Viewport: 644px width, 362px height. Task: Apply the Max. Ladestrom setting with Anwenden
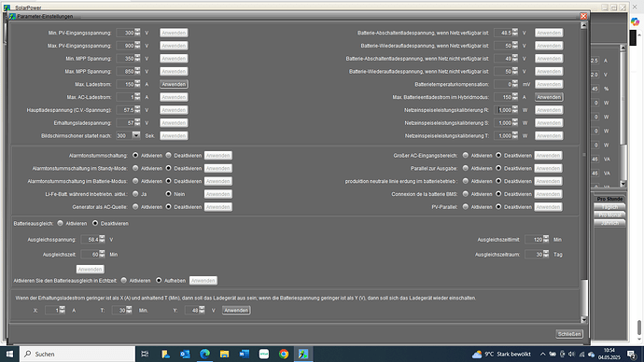point(174,84)
